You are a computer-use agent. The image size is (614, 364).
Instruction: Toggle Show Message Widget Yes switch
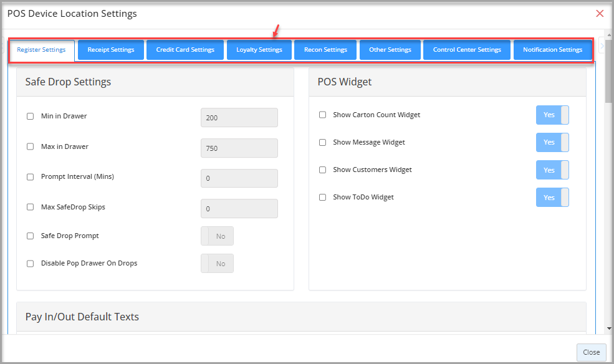pyautogui.click(x=552, y=143)
